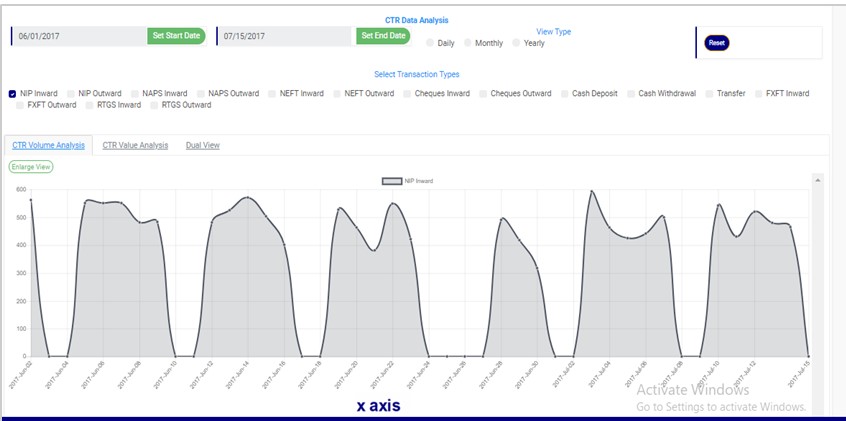The image size is (846, 421).
Task: Check the NEFT Outward option
Action: click(x=336, y=93)
